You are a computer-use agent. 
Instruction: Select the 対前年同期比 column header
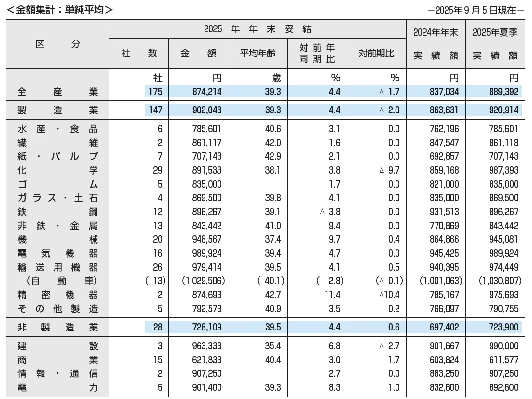(317, 54)
